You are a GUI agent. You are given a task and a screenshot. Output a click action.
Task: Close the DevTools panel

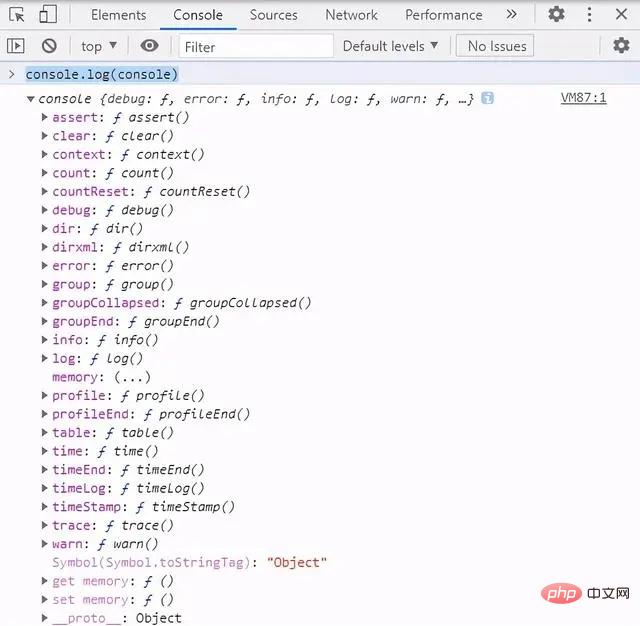tap(621, 15)
